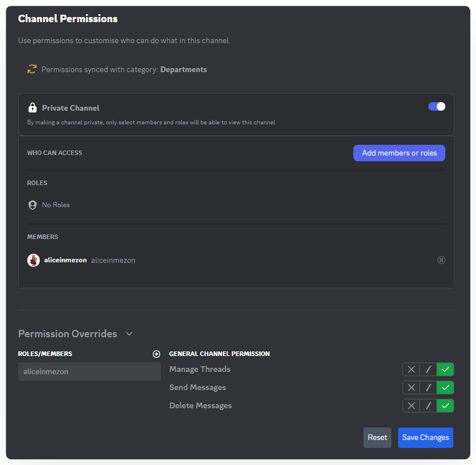This screenshot has height=465, width=476.
Task: Allow Manage Threads with green checkmark
Action: coord(445,370)
